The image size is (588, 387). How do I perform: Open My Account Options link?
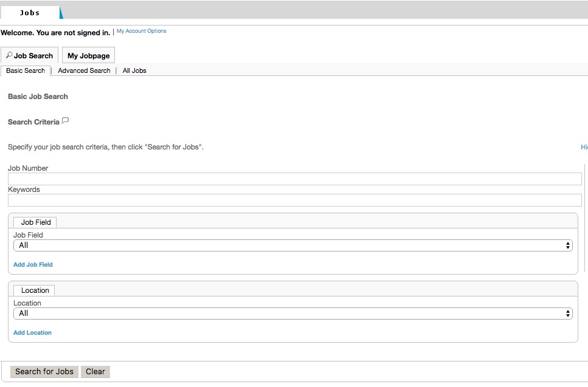coord(141,31)
